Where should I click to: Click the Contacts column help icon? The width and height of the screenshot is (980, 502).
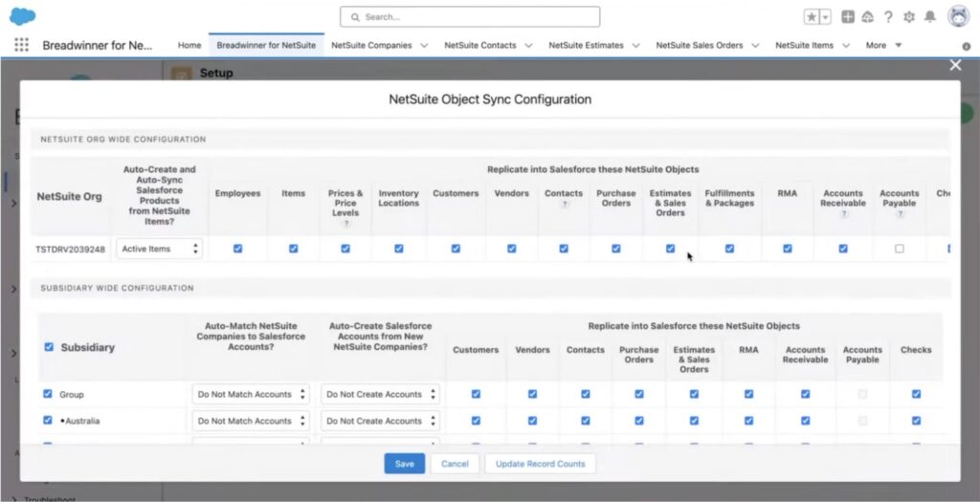(564, 204)
